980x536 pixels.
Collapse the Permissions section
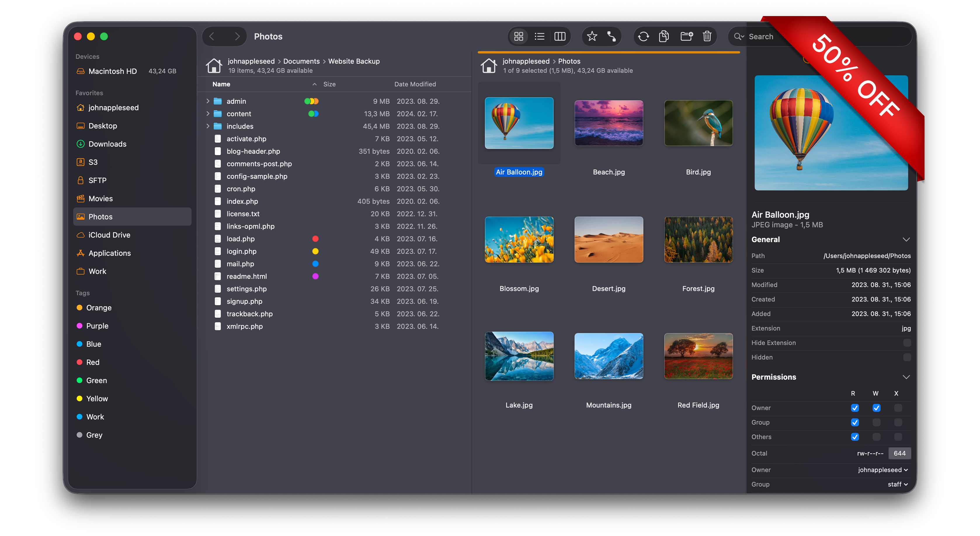(906, 377)
